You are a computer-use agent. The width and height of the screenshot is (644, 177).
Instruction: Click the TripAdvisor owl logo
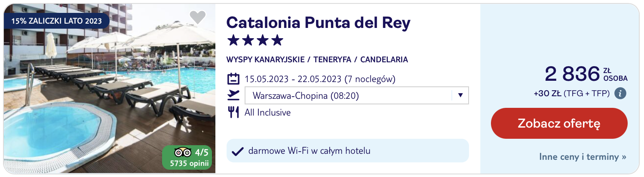(183, 153)
